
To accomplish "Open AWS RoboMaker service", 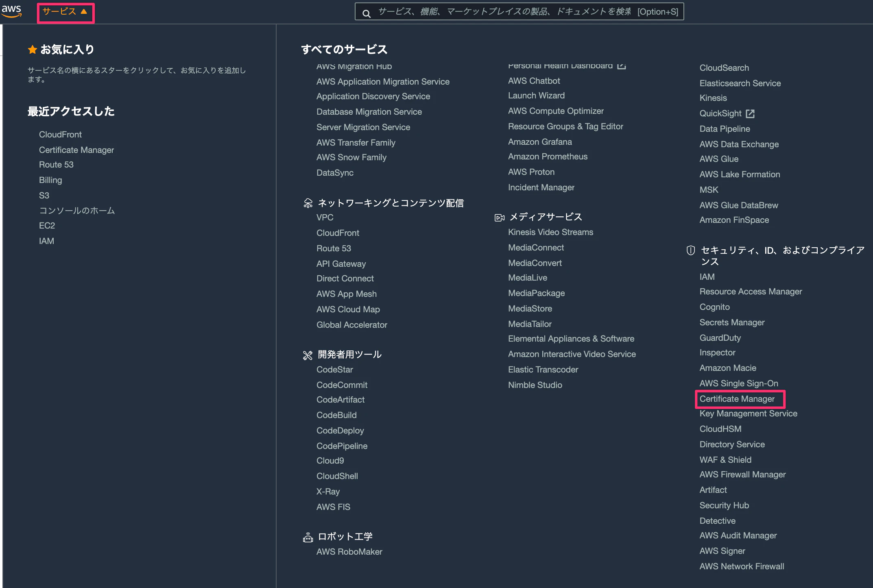I will coord(349,552).
